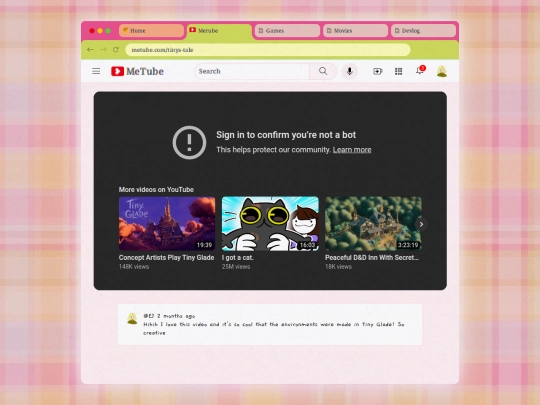Reload the page with the refresh icon

pos(116,50)
